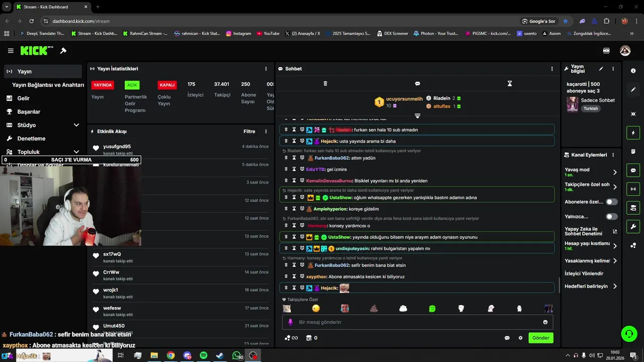Click the headset support button at bottom right
The image size is (644, 362).
tap(628, 333)
